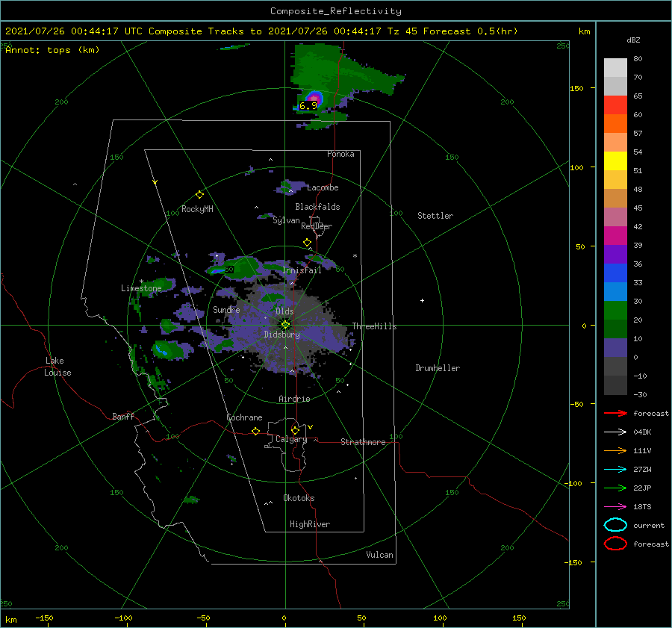Click the strong echo cell near the 6.9 label
Viewport: 672px width, 628px height.
coord(314,97)
